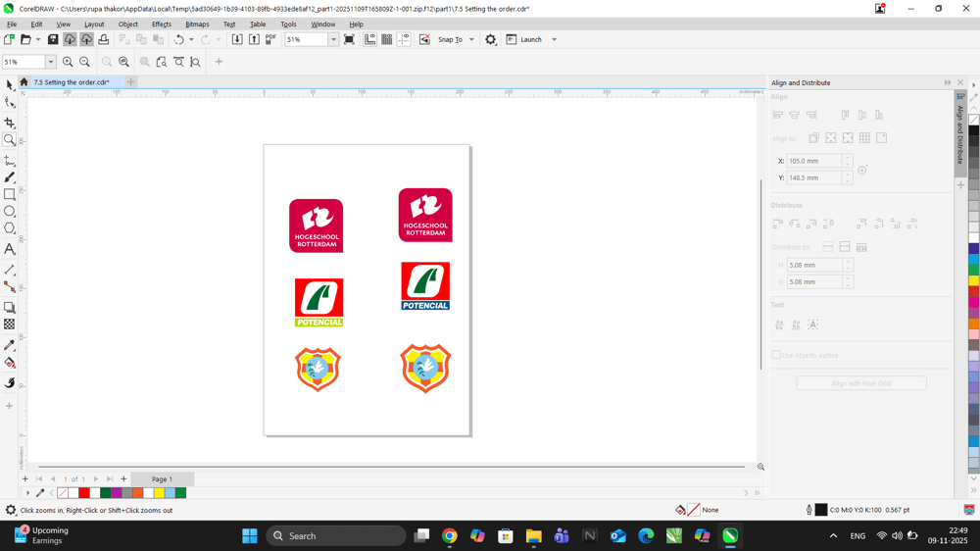Select the Shape edit tool
This screenshot has width=980, height=551.
click(10, 103)
